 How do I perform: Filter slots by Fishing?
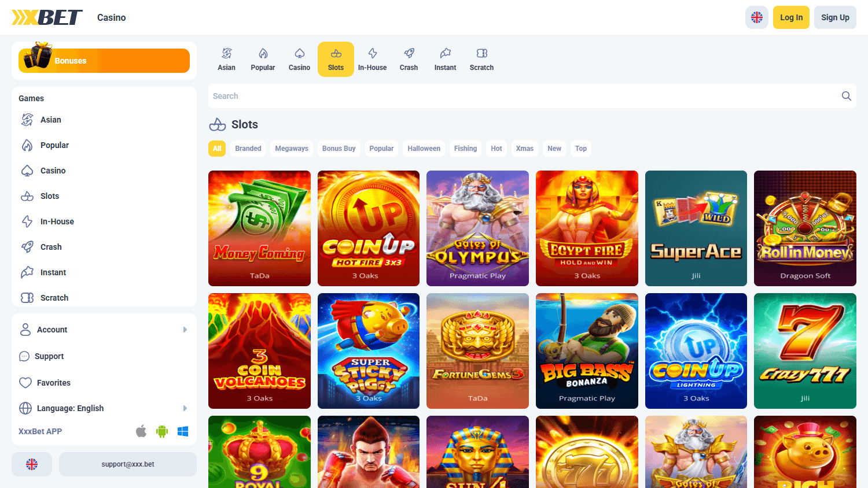coord(465,149)
